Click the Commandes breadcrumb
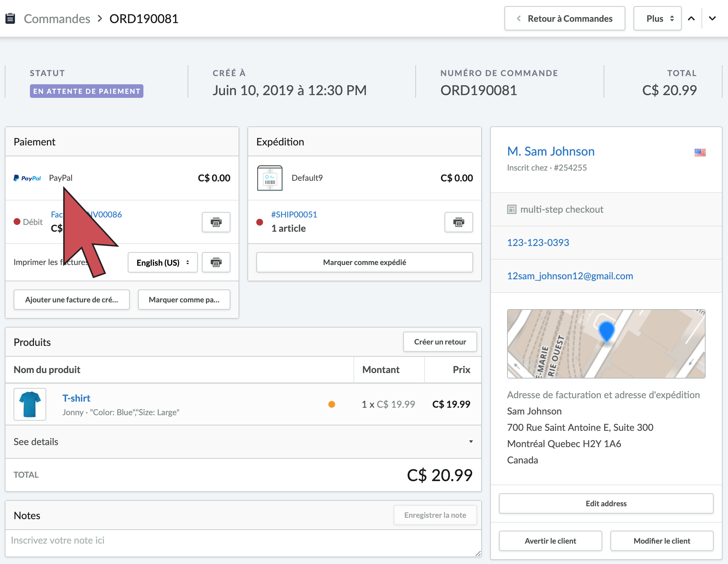 (x=57, y=19)
